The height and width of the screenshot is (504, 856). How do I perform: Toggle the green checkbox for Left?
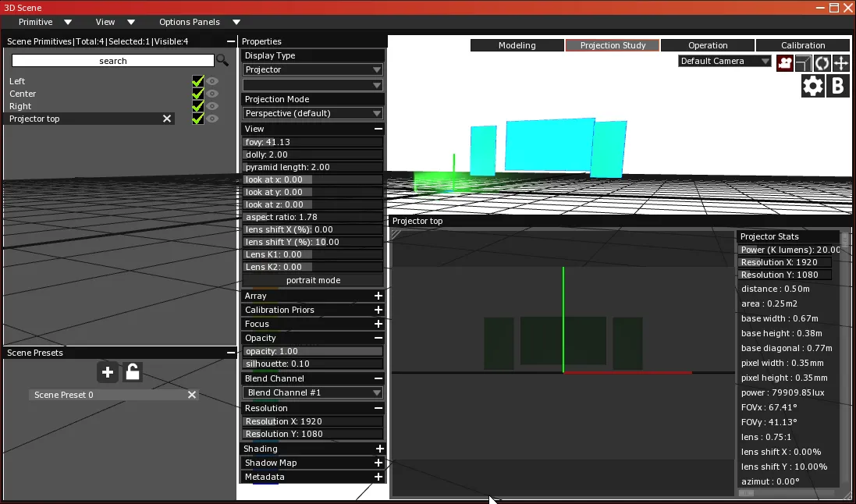tap(197, 81)
